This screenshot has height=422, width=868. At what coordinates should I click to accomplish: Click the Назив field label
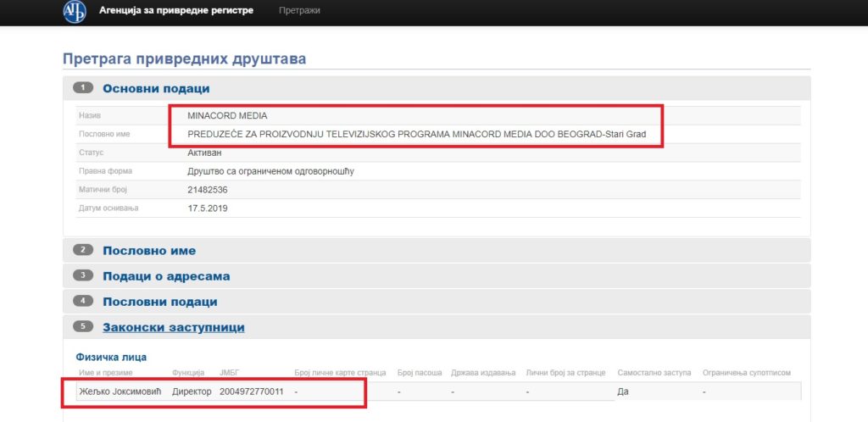click(x=90, y=115)
